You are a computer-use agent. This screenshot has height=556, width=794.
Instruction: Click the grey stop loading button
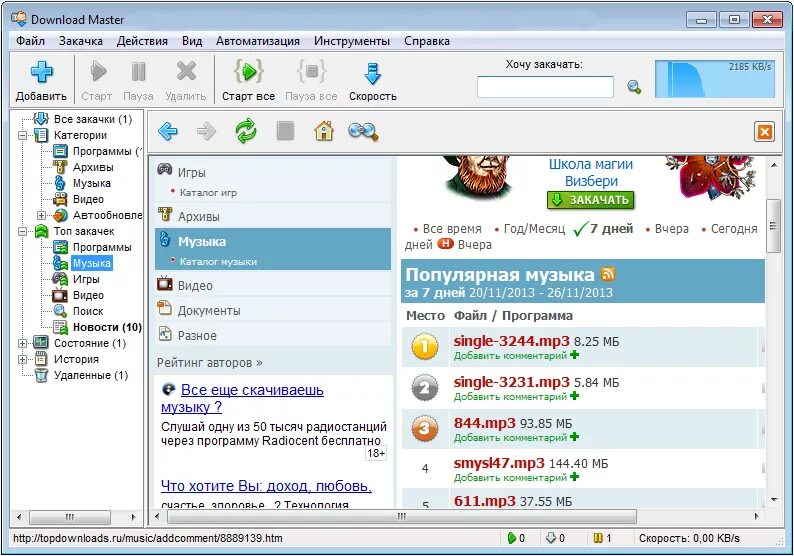(x=286, y=131)
